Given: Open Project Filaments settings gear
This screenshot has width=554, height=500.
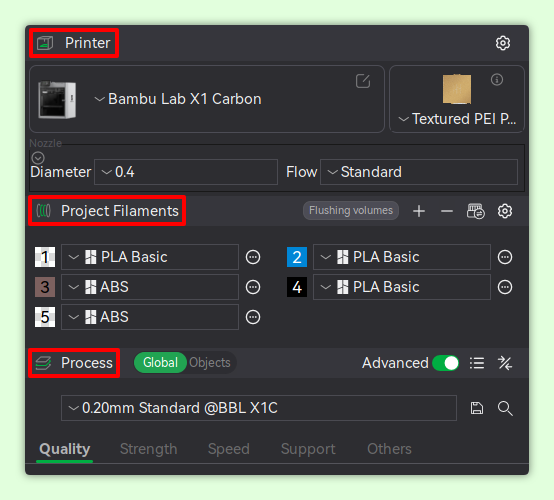Looking at the screenshot, I should point(505,211).
